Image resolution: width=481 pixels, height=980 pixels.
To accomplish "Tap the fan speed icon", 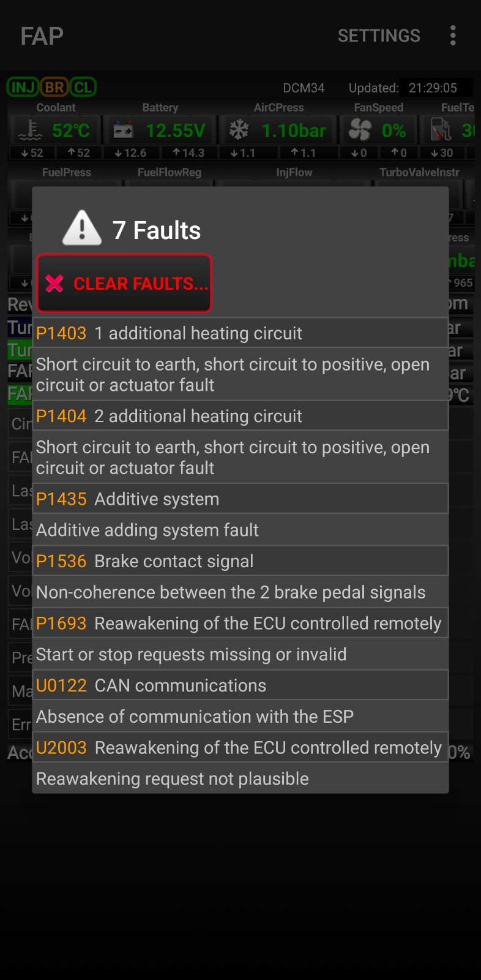I will point(360,130).
